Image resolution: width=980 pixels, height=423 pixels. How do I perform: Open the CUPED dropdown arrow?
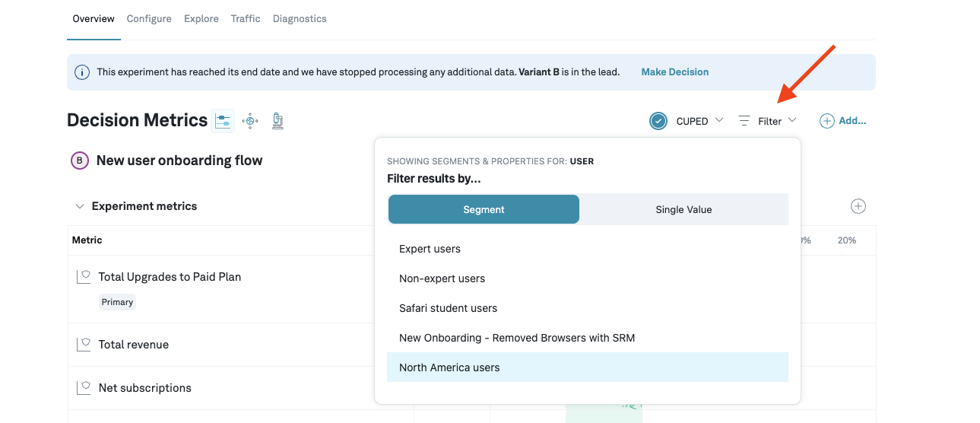[x=719, y=120]
